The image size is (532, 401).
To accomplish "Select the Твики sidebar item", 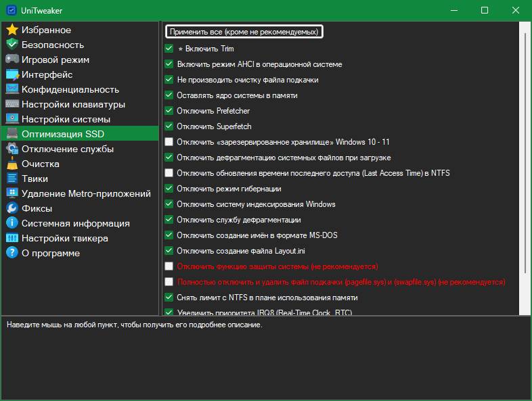I will [x=35, y=179].
